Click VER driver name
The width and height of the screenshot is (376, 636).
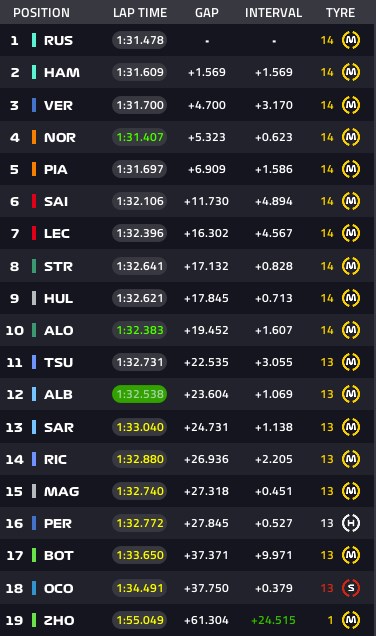coord(58,105)
